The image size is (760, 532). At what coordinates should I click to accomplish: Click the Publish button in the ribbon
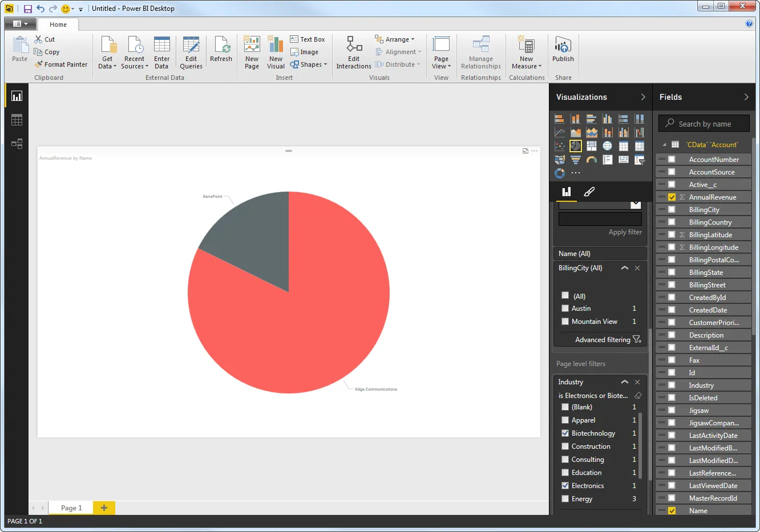(563, 51)
